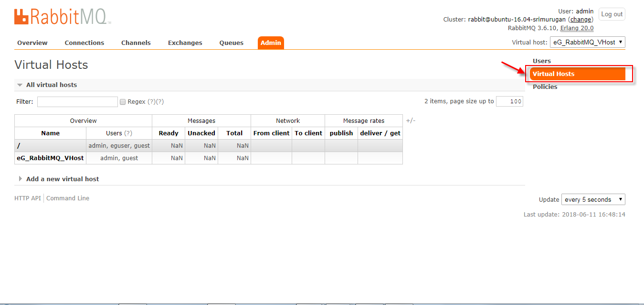The height and width of the screenshot is (305, 644).
Task: Click the first Regex help question mark
Action: click(151, 102)
